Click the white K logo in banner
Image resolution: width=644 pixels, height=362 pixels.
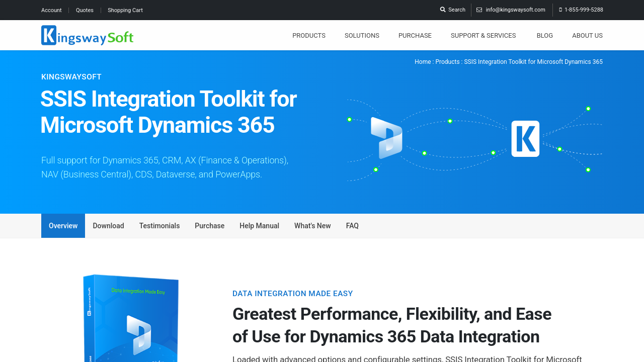pos(525,139)
